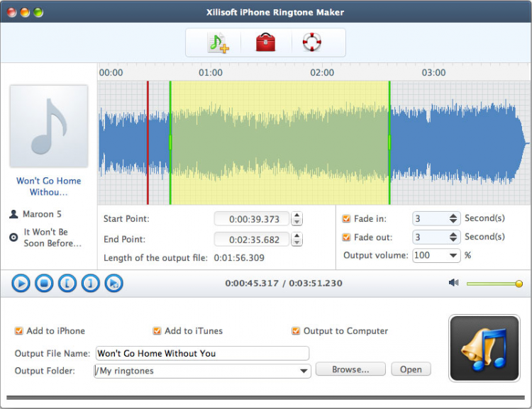Uncheck Add to iTunes
Screen dimensions: 532x409
[x=157, y=330]
